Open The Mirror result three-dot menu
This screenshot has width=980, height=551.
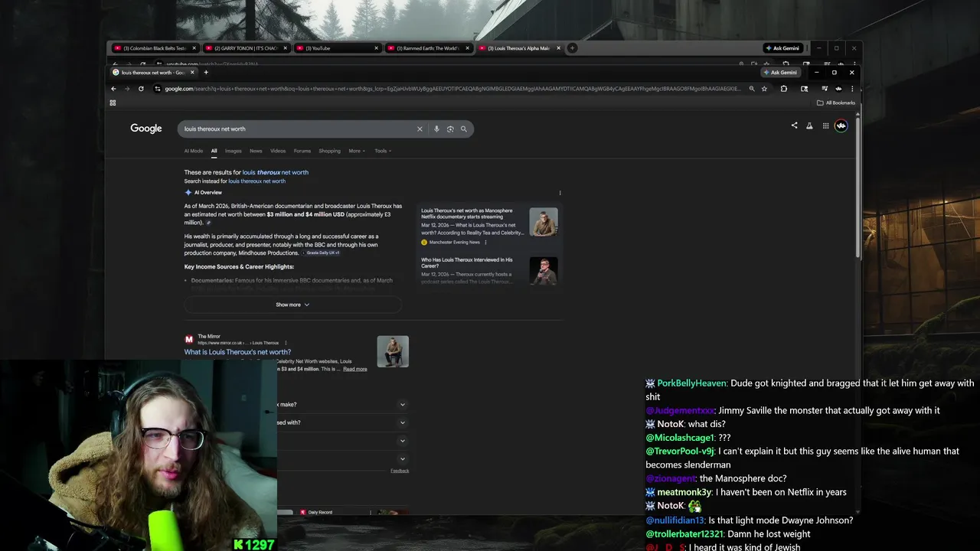point(286,343)
